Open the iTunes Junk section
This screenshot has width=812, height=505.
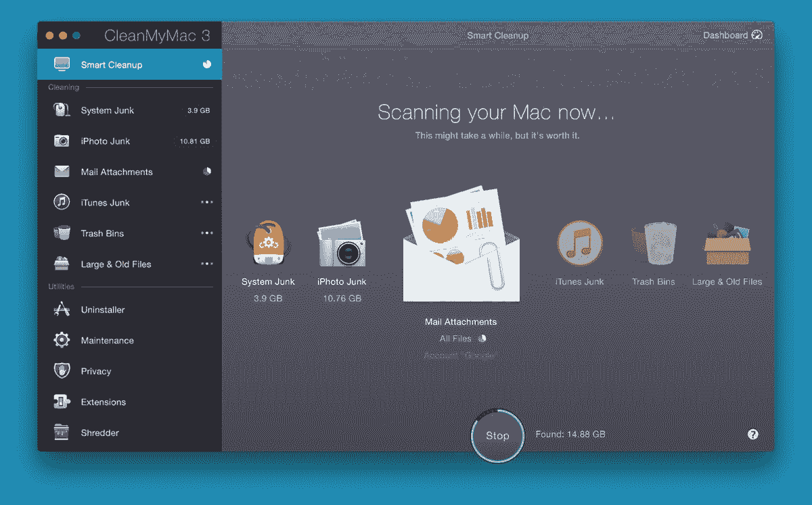tap(105, 202)
